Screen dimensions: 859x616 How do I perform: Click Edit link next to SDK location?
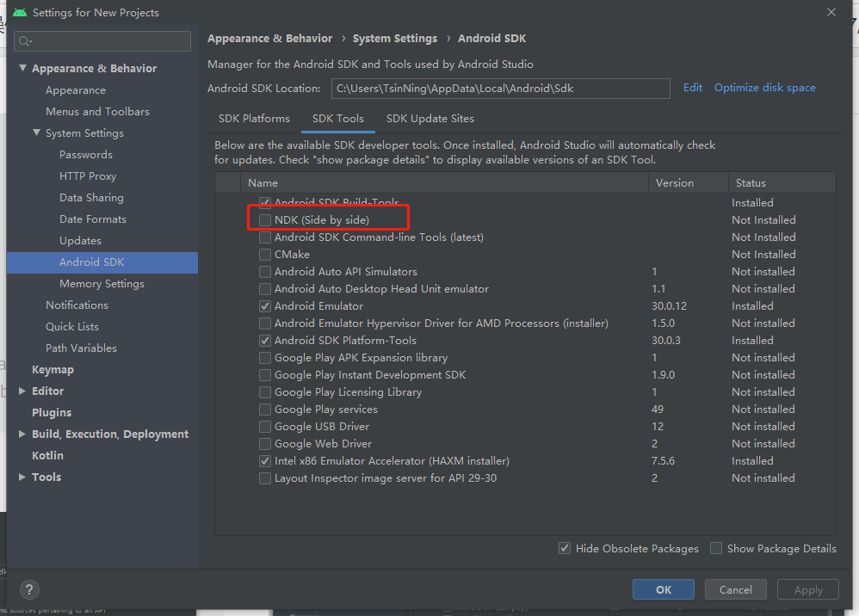pyautogui.click(x=693, y=88)
